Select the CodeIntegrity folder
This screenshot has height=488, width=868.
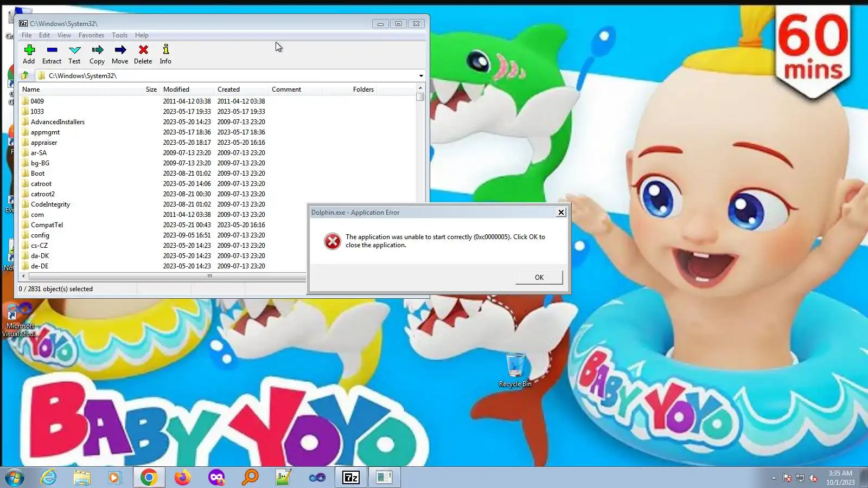tap(50, 204)
